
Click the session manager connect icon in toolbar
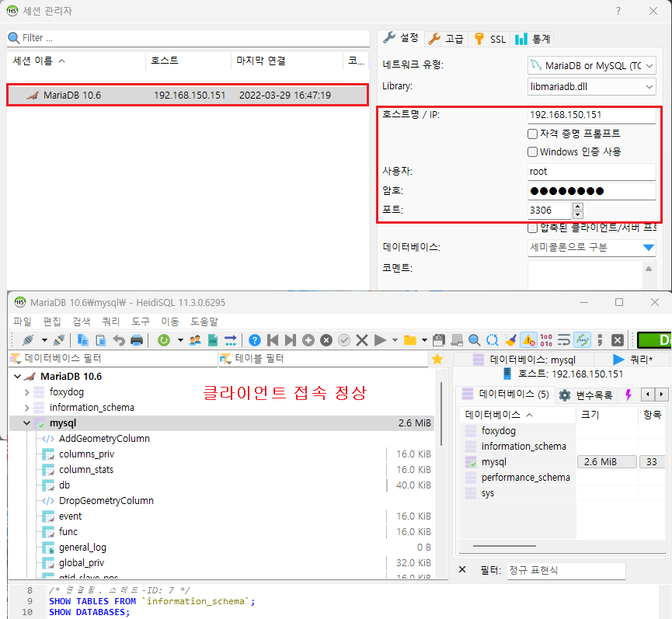pos(28,340)
